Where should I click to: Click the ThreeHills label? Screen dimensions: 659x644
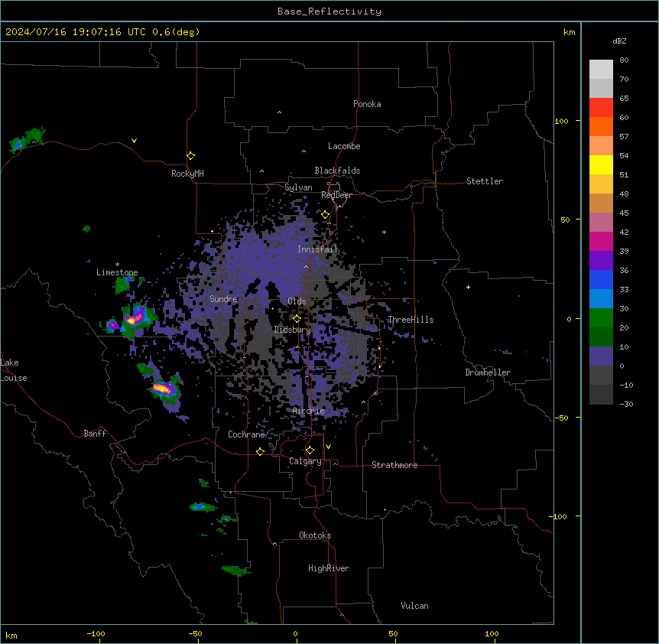click(411, 320)
